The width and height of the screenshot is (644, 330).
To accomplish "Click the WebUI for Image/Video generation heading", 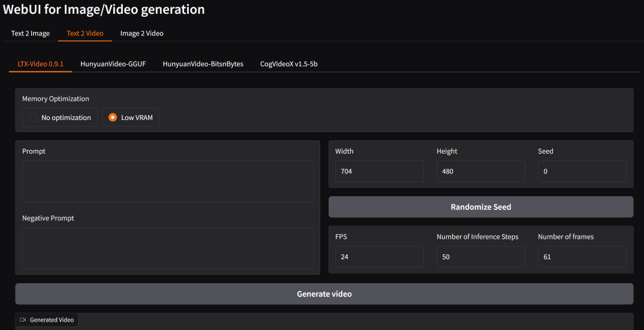I will (x=104, y=10).
